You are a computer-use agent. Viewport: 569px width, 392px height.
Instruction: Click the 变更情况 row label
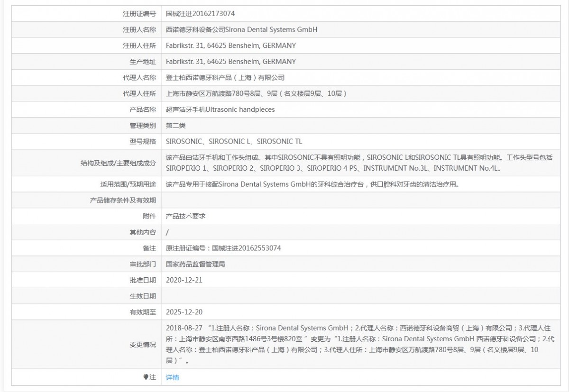point(142,345)
